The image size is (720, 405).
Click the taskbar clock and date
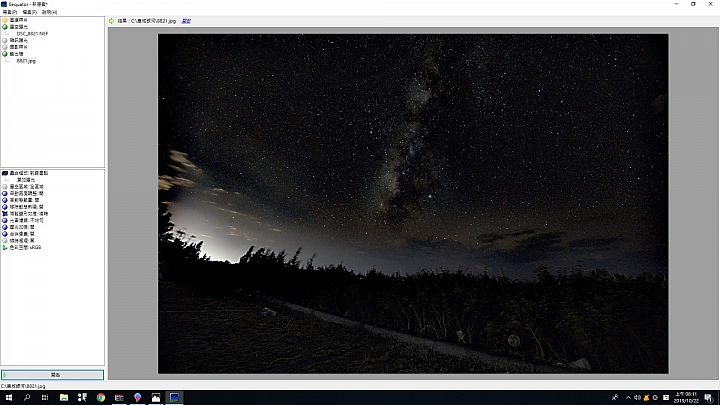[686, 398]
